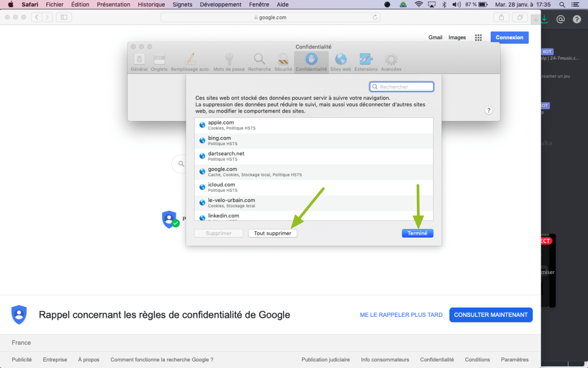Screen dimensions: 588x368
Task: Open the Publicité footer link
Action: [22, 359]
